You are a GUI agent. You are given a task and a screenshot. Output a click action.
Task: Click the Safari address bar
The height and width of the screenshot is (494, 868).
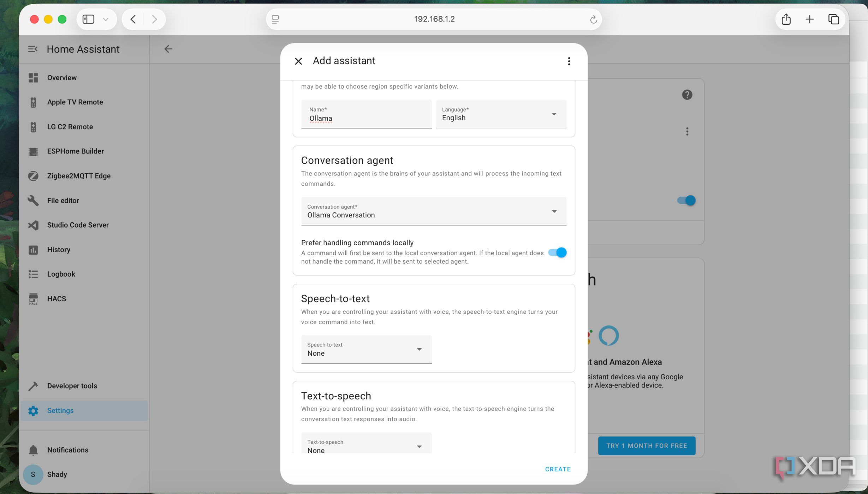pos(434,19)
